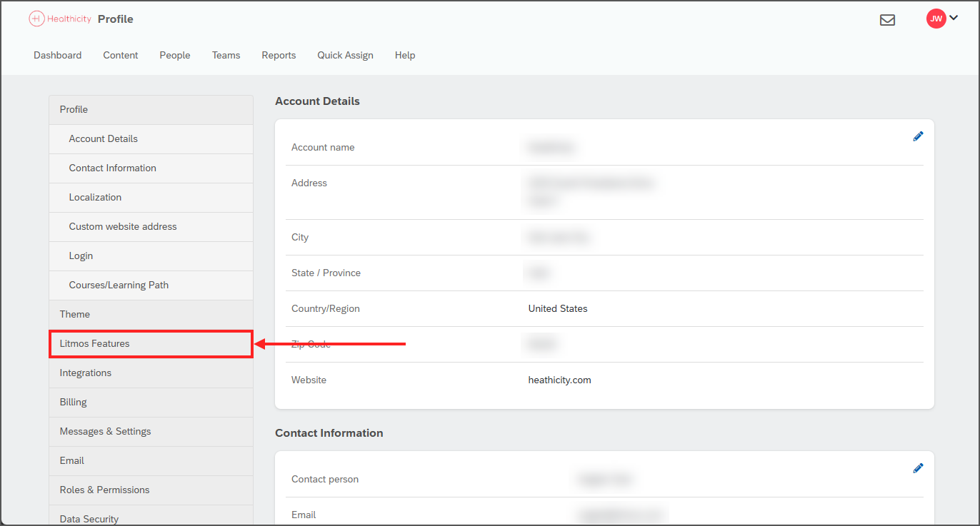This screenshot has width=980, height=526.
Task: Go to the People section
Action: coord(174,55)
